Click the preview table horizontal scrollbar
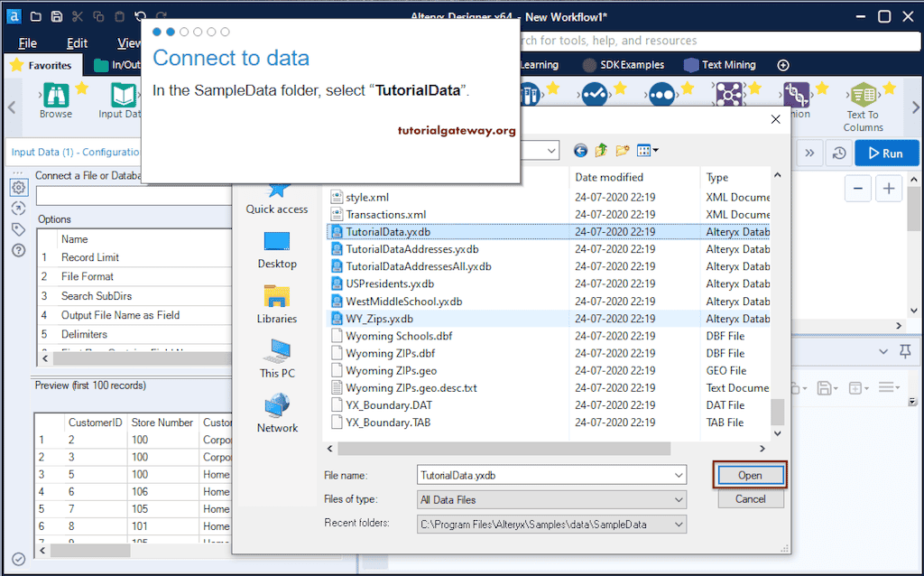 coord(90,551)
